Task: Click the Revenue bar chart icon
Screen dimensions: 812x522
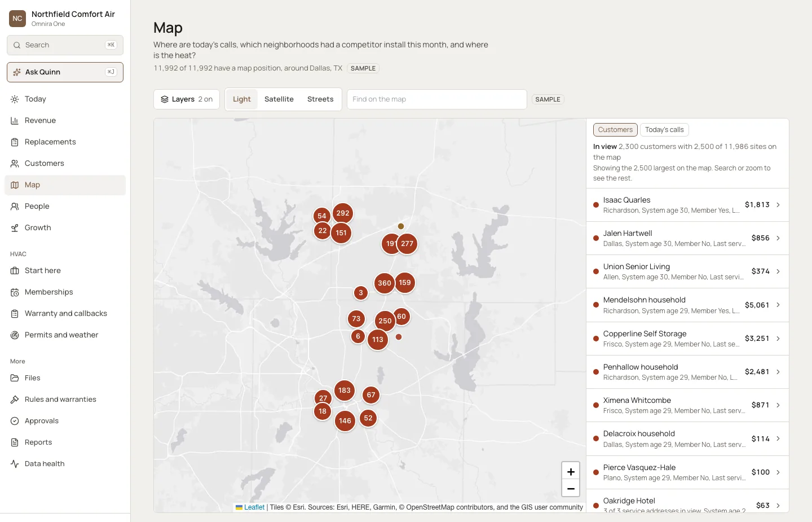Action: coord(15,121)
